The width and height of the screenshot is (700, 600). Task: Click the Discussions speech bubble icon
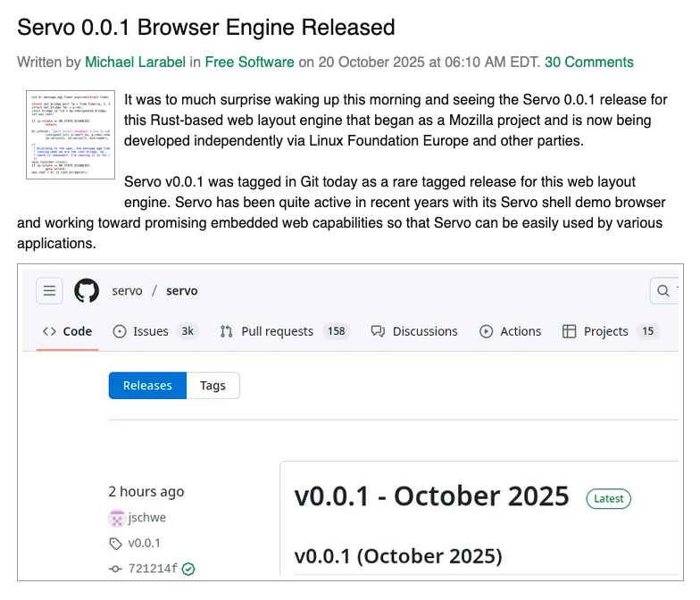378,331
